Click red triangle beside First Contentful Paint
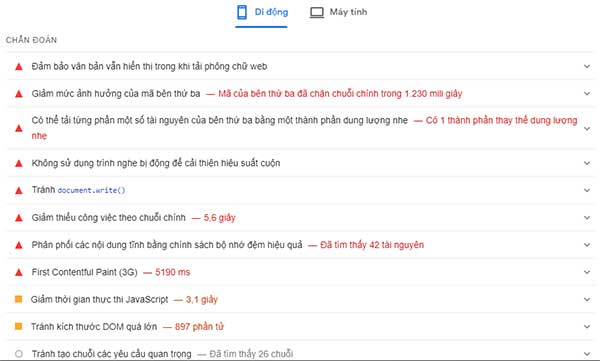600x361 pixels. [18, 273]
